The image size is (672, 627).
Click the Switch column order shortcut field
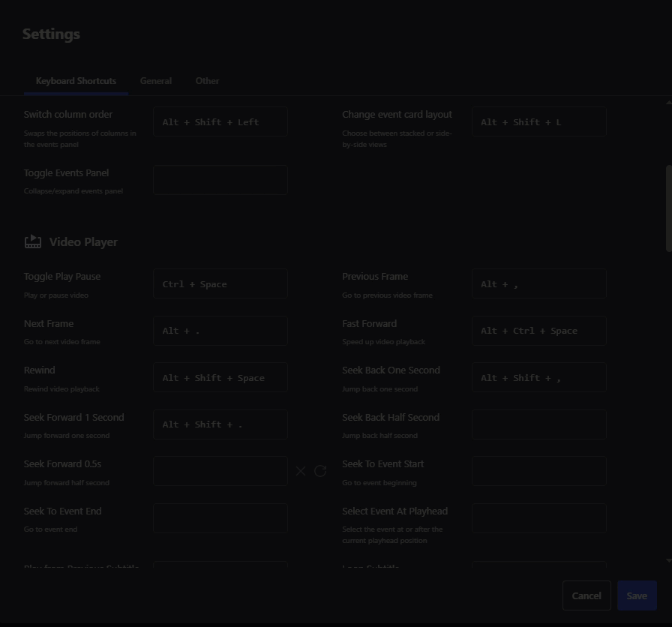(x=220, y=121)
